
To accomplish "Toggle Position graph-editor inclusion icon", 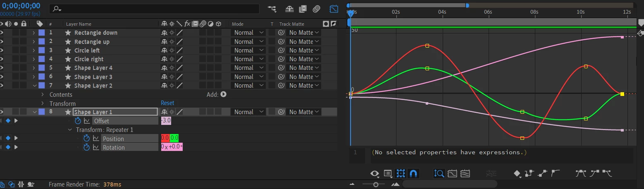I will point(96,138).
